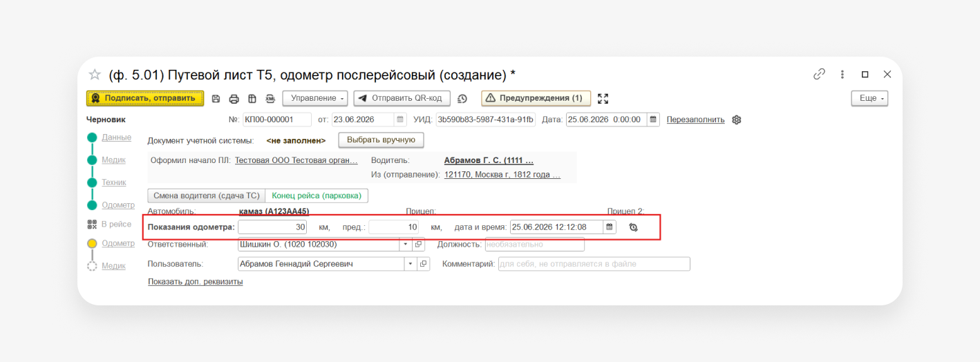Screen dimensions: 980x362
Task: Click 'Показать доп. реквизиты' link
Action: point(196,282)
